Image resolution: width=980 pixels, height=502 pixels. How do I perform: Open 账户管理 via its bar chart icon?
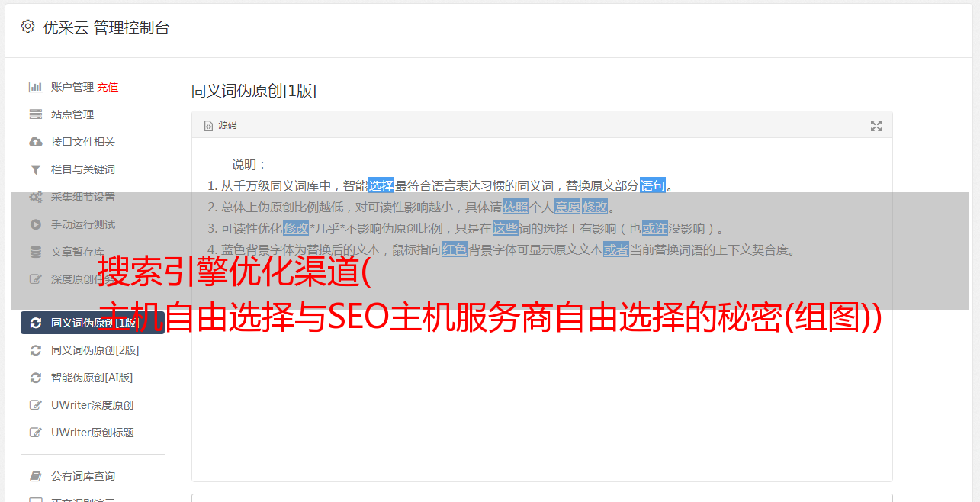tap(35, 87)
